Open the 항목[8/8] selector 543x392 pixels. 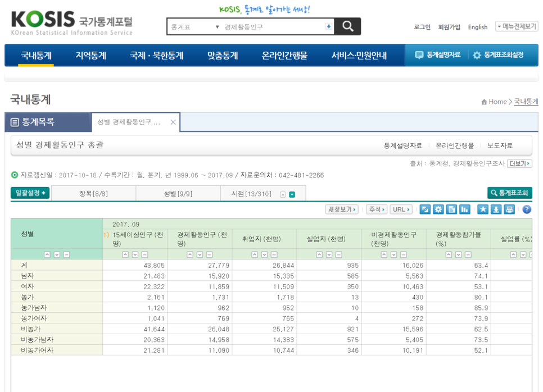[93, 193]
